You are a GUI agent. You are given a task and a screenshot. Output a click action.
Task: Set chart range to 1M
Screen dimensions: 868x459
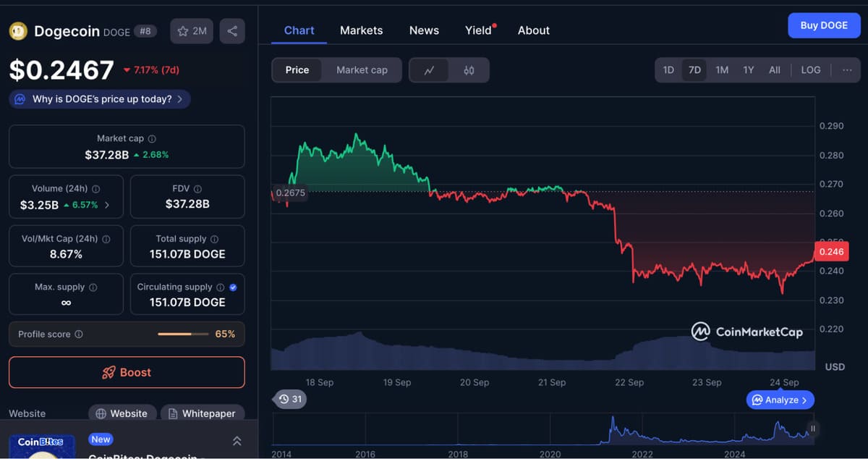[x=722, y=70]
